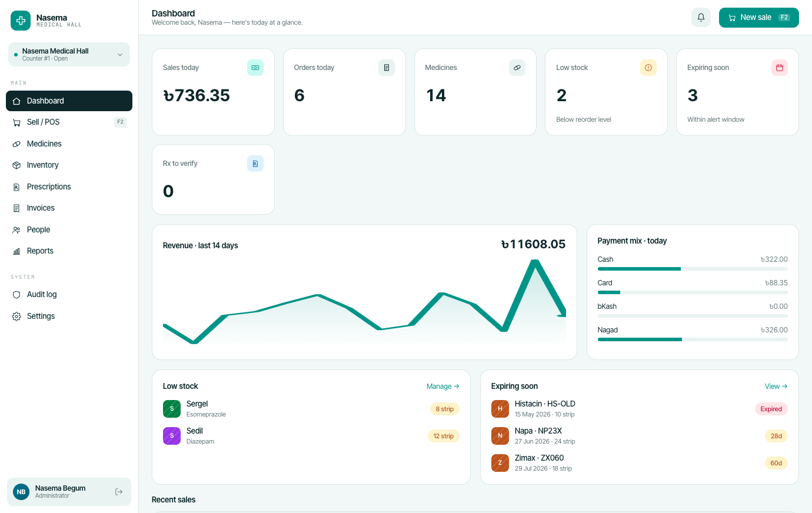
Task: Open the Reports section
Action: (69, 251)
